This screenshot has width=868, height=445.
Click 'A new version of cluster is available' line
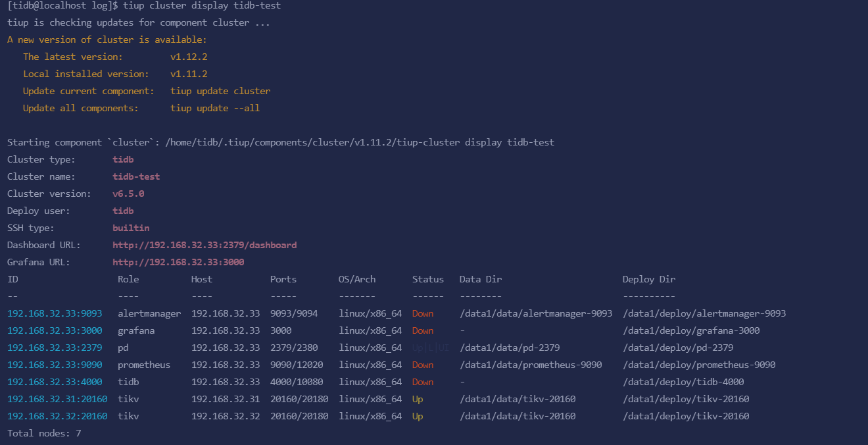(107, 39)
